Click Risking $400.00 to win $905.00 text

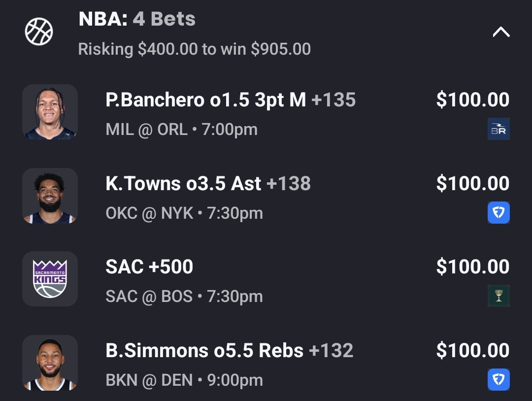click(x=194, y=49)
